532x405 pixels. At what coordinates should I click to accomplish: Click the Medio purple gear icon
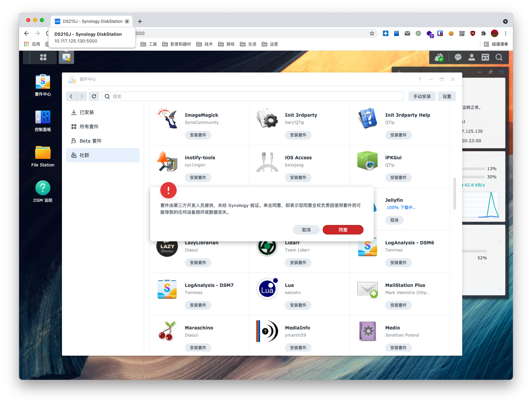(x=368, y=331)
